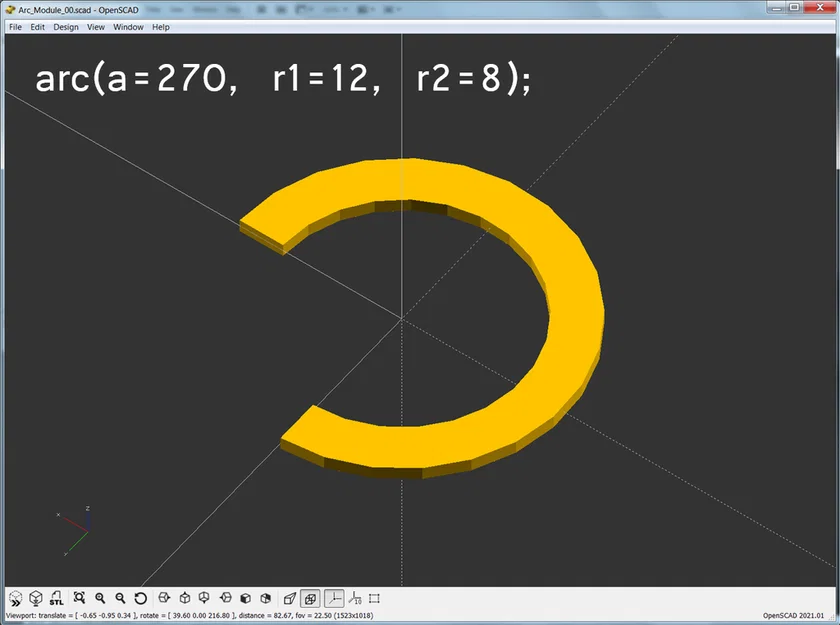Switch to the right-side view
Image resolution: width=840 pixels, height=625 pixels.
point(162,598)
